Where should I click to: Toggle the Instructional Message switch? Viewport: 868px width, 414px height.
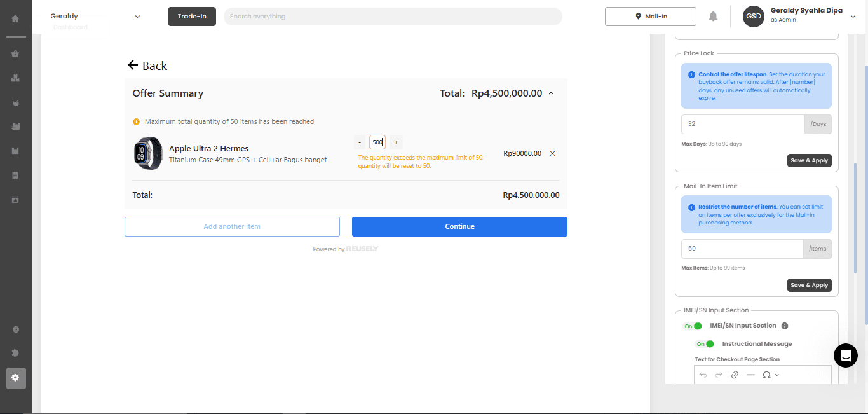[x=705, y=344]
